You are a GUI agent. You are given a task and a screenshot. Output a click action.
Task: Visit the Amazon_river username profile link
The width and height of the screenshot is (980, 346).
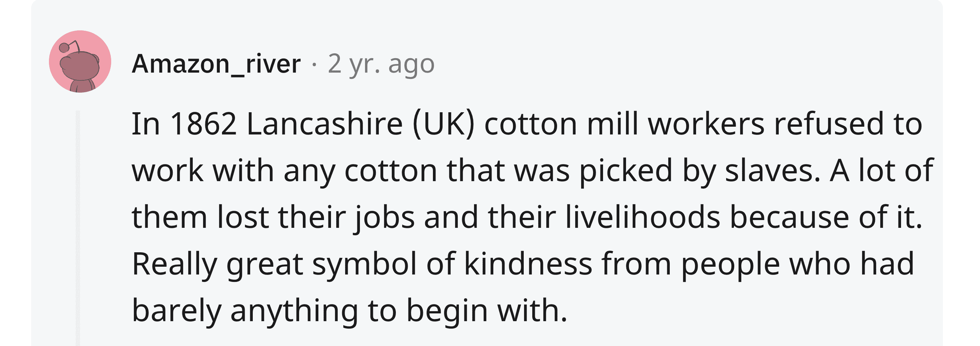tap(216, 64)
